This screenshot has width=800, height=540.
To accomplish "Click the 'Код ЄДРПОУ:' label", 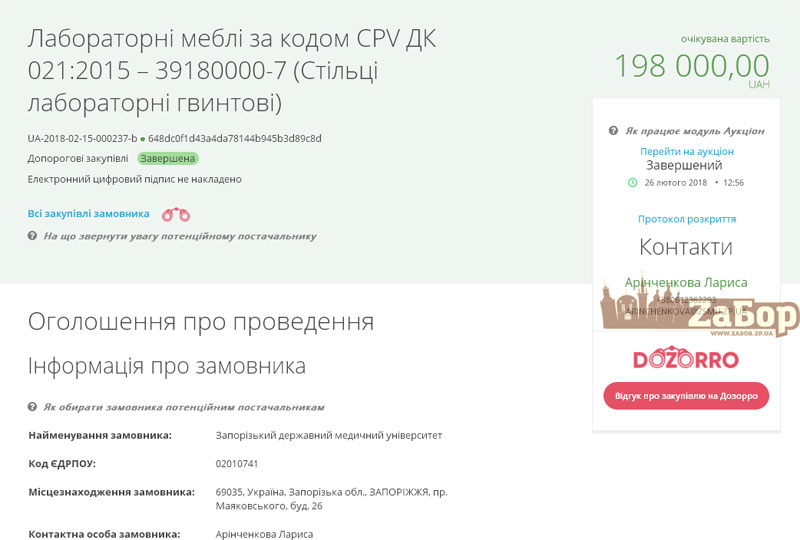I will (62, 463).
